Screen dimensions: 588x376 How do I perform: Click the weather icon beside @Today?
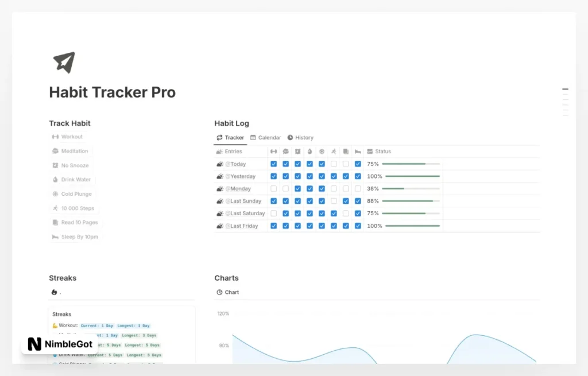(x=220, y=164)
